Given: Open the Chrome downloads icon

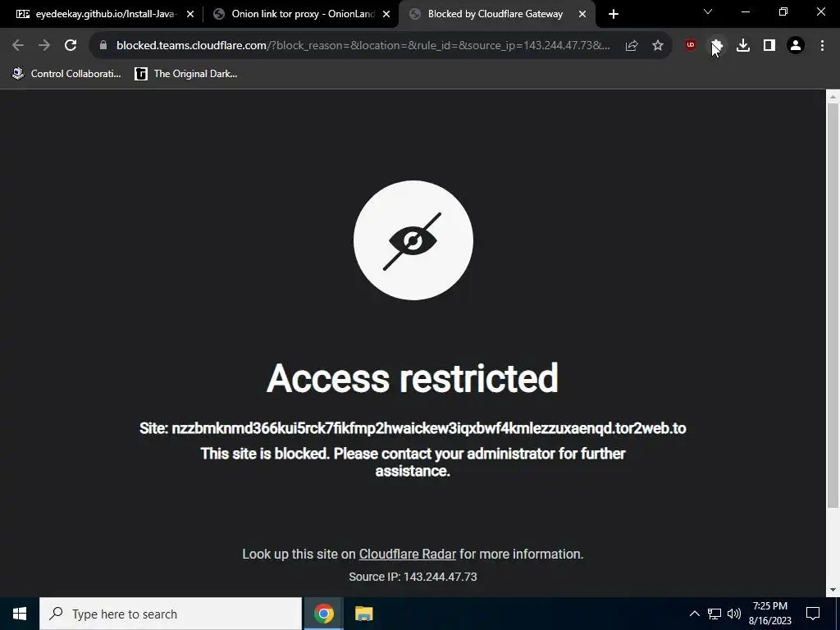Looking at the screenshot, I should click(x=743, y=46).
